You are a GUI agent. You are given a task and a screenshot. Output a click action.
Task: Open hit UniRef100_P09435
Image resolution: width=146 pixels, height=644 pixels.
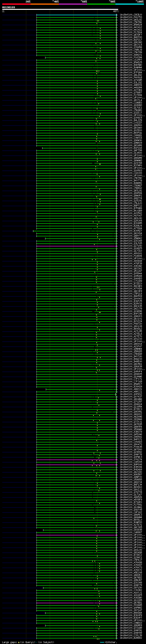tap(131, 447)
